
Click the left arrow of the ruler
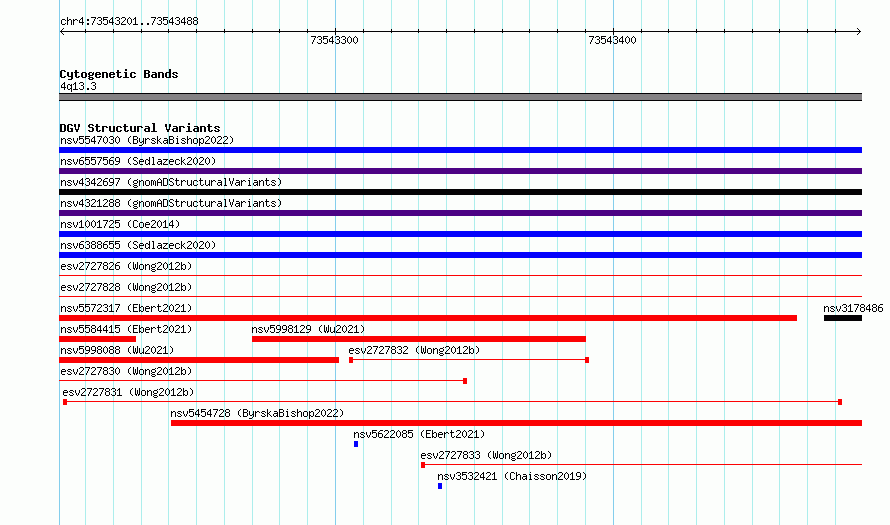(62, 32)
